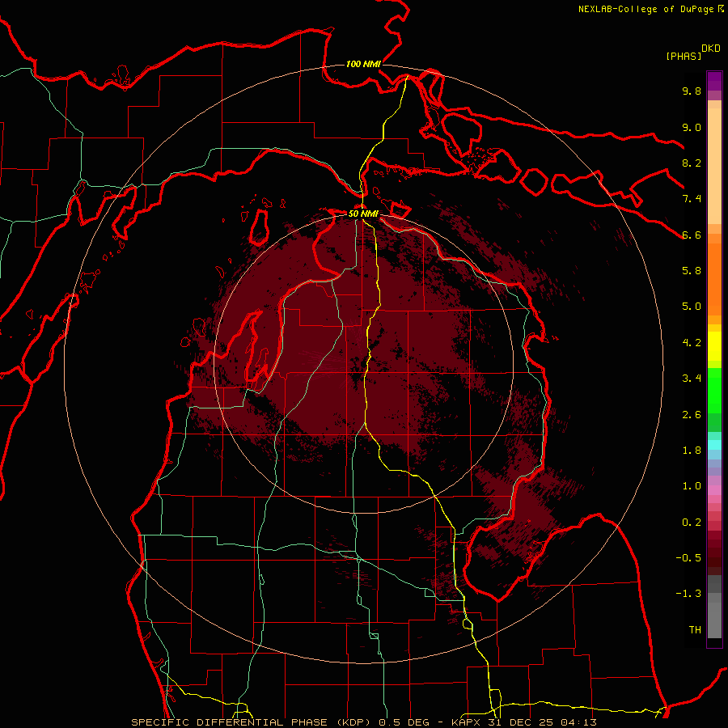This screenshot has width=728, height=728.
Task: Pick the cyan band of the color bar
Action: coord(714,444)
